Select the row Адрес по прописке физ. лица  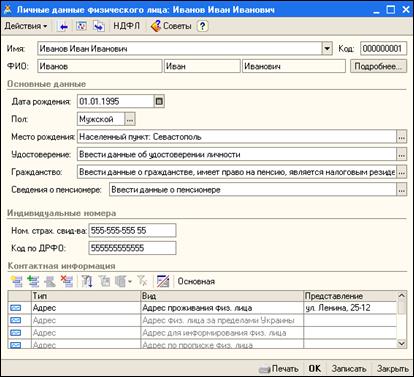pos(202,344)
